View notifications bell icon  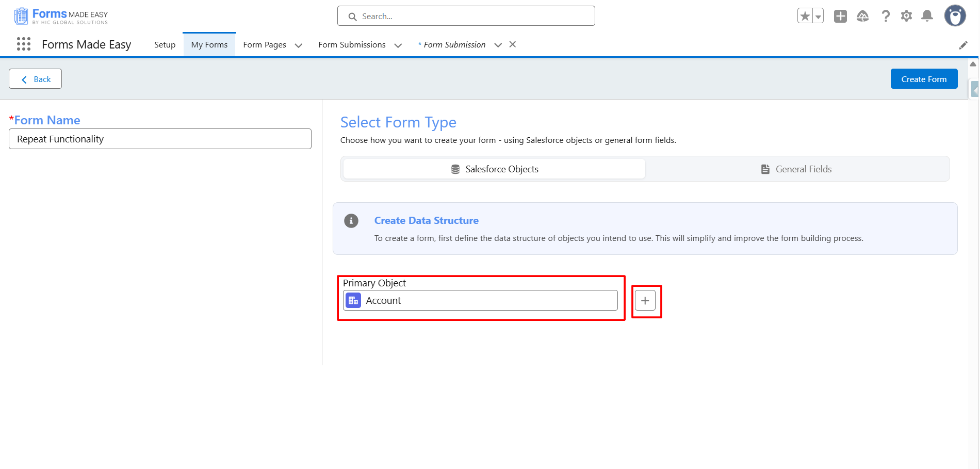927,16
